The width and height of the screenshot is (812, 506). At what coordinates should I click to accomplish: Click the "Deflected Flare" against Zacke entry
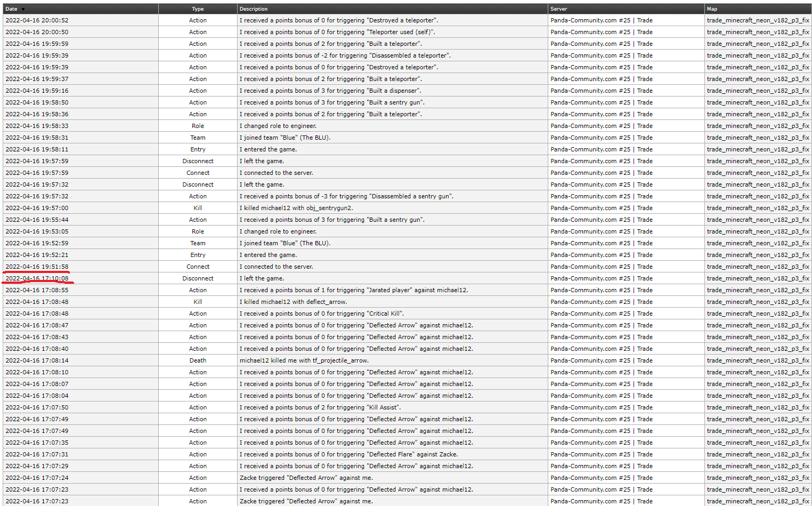point(348,454)
